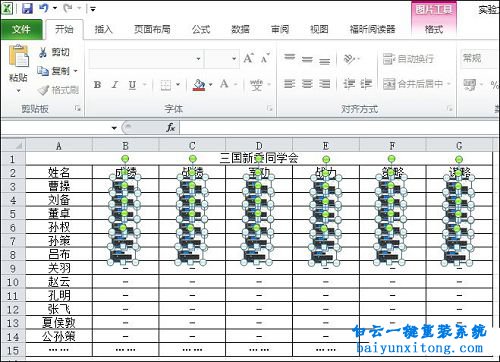Image resolution: width=500 pixels, height=362 pixels.
Task: Click the decrease font size icon
Action: [x=265, y=59]
